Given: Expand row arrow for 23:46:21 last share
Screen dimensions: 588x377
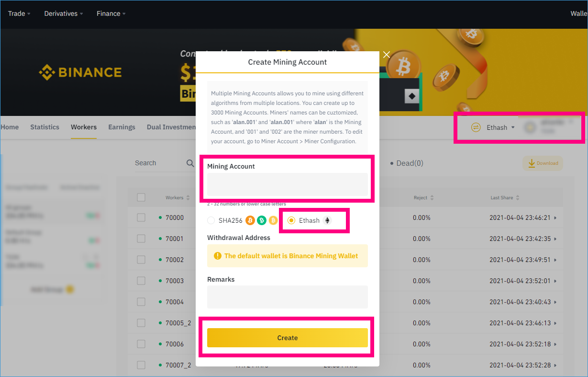Looking at the screenshot, I should pos(555,218).
